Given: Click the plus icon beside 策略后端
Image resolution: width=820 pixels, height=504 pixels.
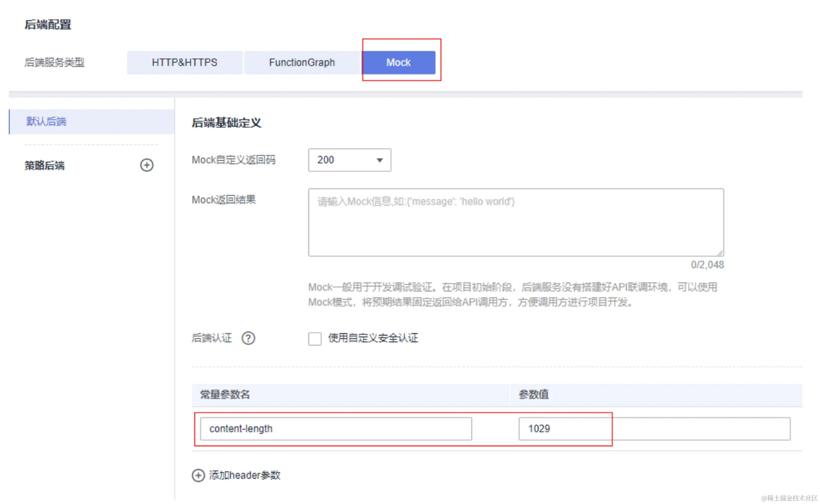Looking at the screenshot, I should (x=147, y=165).
